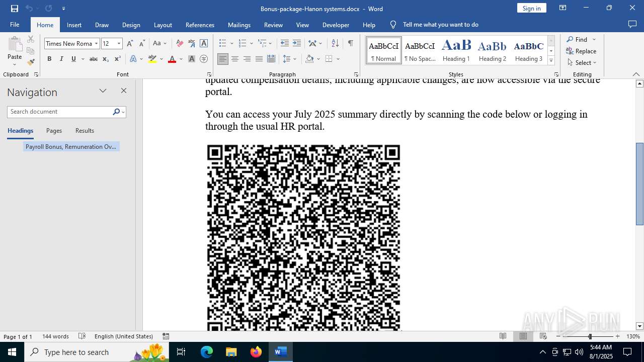Expand the Styles gallery more arrow
The image size is (644, 362).
[551, 61]
